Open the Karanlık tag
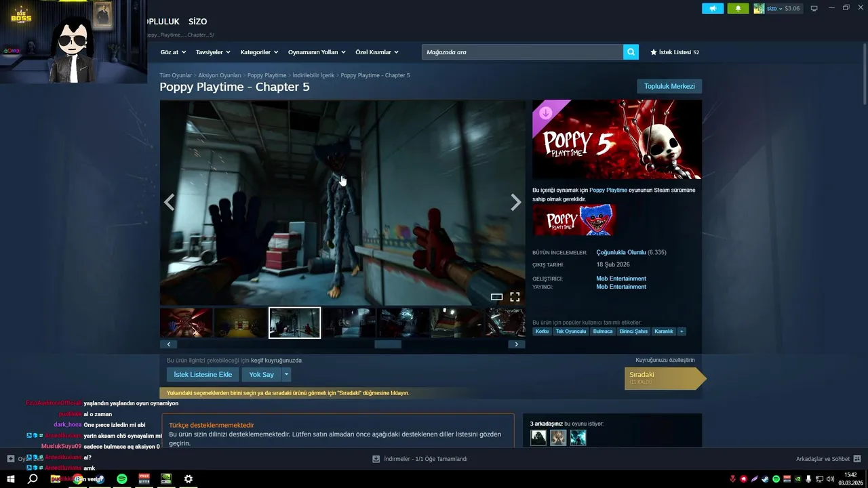This screenshot has height=488, width=868. point(664,331)
